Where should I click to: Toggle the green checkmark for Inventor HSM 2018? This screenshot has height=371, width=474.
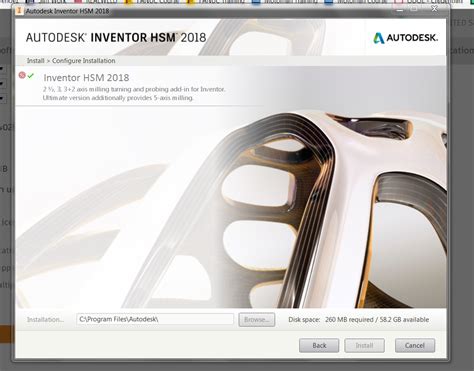31,76
